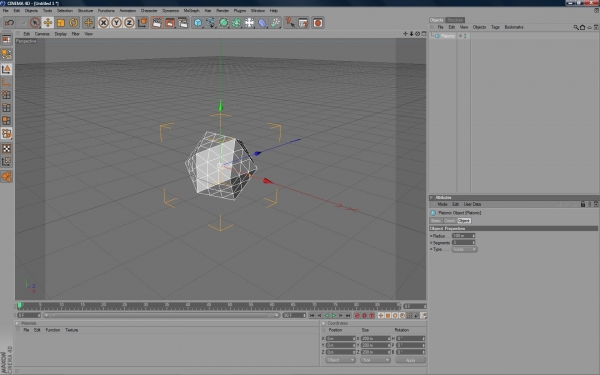This screenshot has height=375, width=600.
Task: Open the Type dropdown for Platonic
Action: [x=464, y=249]
